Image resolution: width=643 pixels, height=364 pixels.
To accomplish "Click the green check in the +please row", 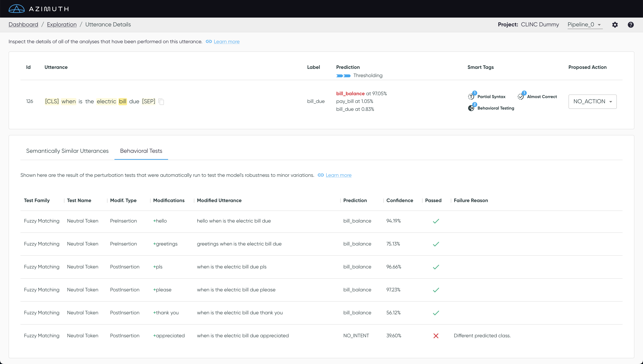I will point(436,290).
